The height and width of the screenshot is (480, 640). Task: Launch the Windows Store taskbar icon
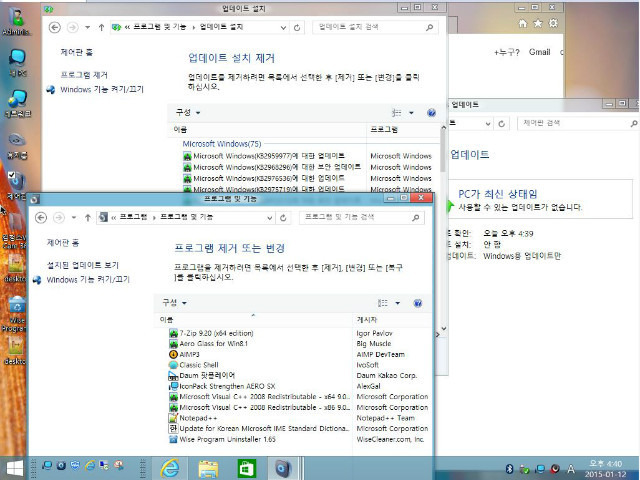[247, 469]
